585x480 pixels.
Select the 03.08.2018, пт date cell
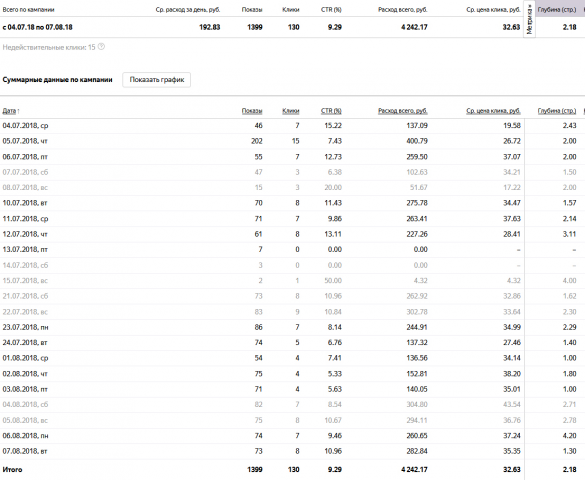(x=25, y=389)
